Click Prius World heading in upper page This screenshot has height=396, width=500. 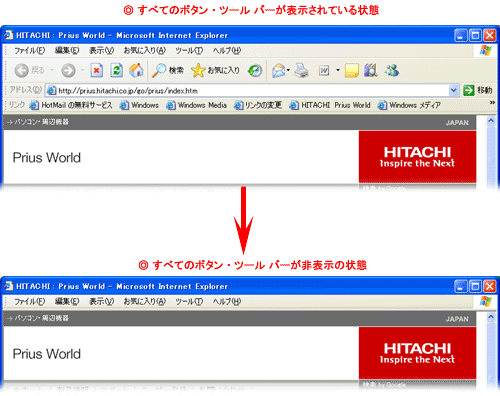[x=47, y=158]
